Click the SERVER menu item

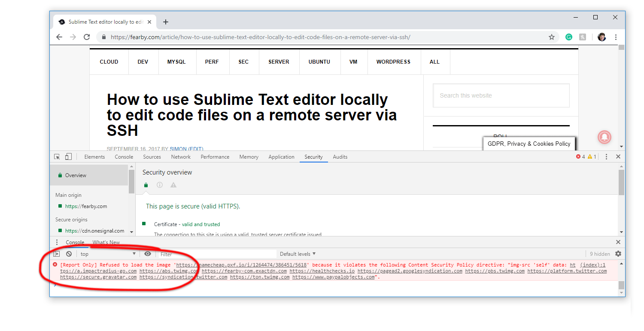(279, 62)
